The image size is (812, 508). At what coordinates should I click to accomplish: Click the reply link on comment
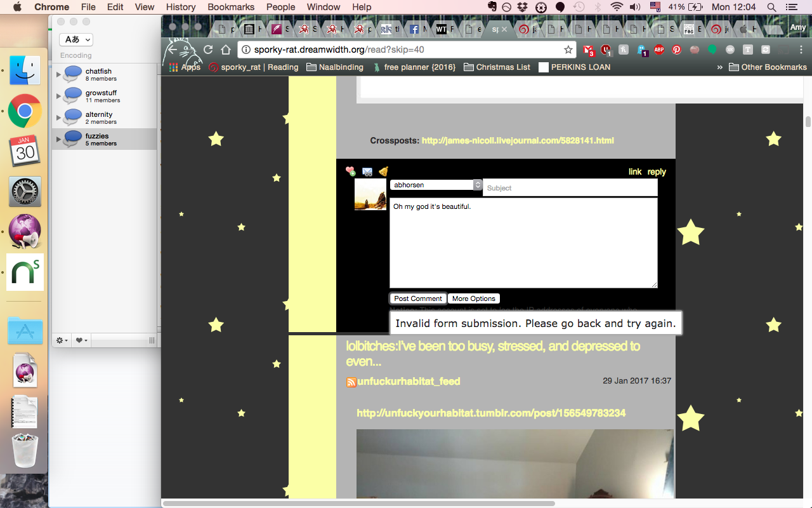[x=657, y=171]
